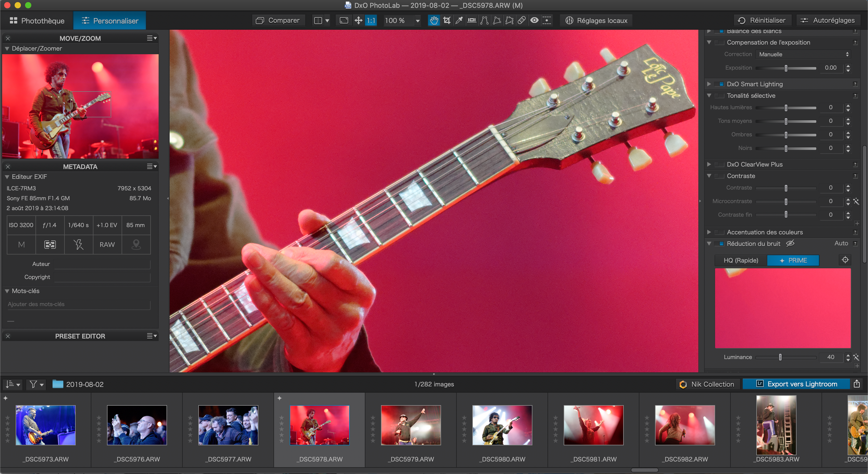The width and height of the screenshot is (868, 474).
Task: Expand DxO Smart Lighting section
Action: 709,84
